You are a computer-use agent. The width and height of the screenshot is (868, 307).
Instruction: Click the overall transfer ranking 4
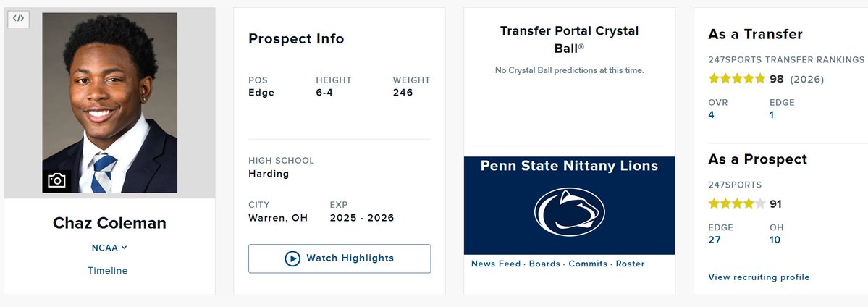point(712,114)
